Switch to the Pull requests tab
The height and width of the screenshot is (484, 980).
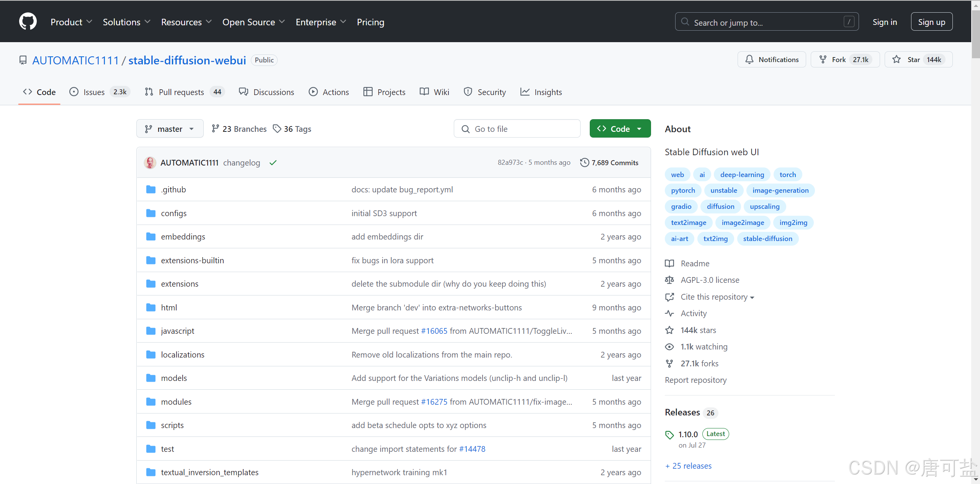[185, 92]
